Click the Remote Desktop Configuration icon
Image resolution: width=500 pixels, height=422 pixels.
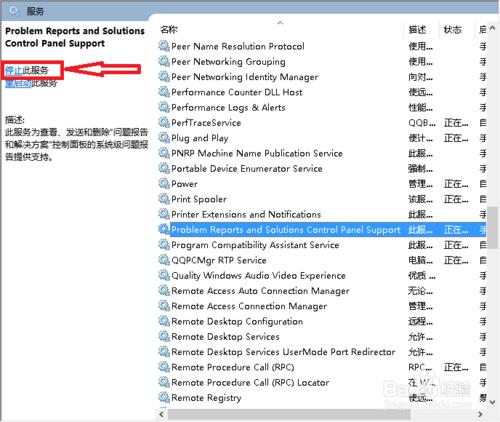pyautogui.click(x=164, y=321)
